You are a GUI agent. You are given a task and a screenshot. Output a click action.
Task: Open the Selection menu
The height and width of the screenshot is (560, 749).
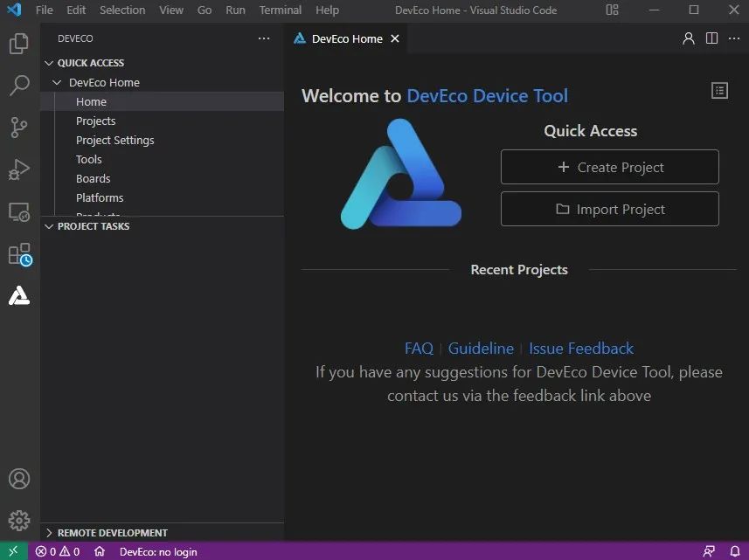[122, 10]
